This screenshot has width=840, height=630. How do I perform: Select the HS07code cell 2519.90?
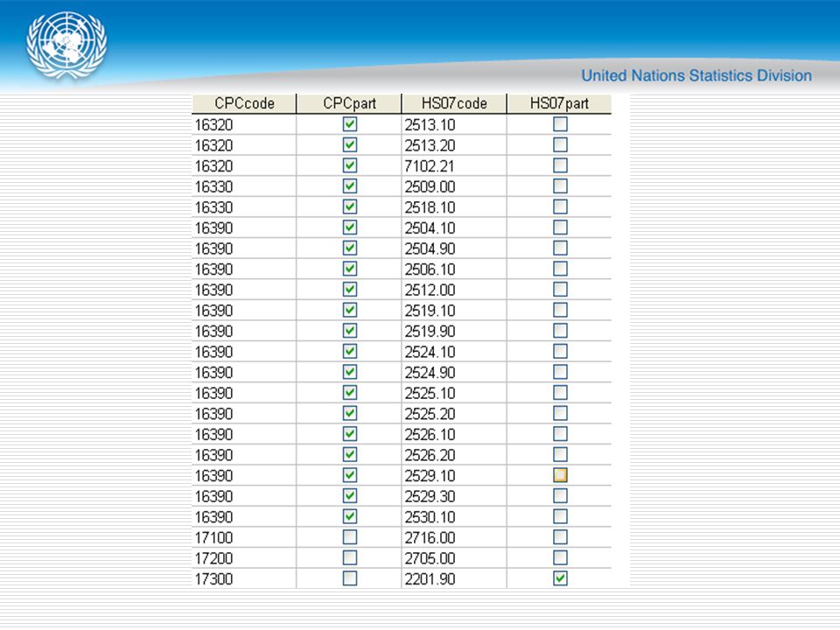click(454, 331)
